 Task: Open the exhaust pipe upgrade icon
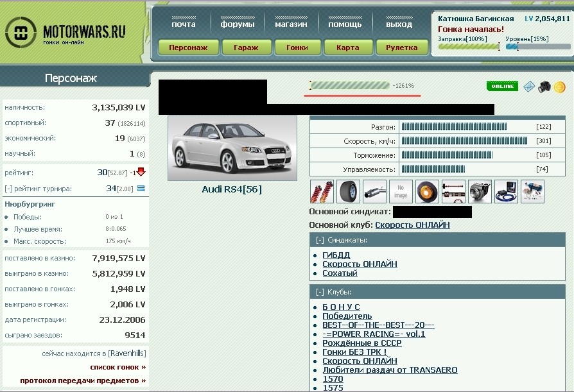(374, 191)
